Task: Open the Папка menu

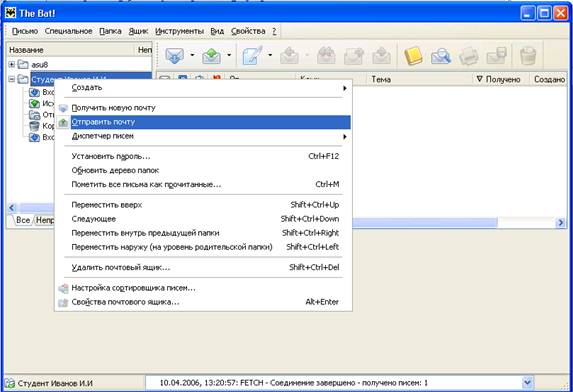Action: click(x=110, y=31)
